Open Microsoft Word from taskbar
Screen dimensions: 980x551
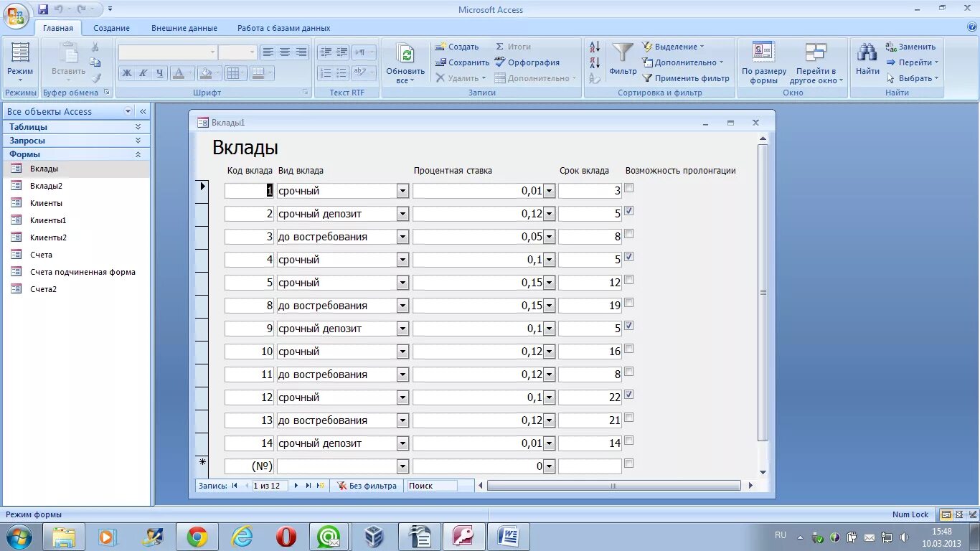[x=509, y=537]
